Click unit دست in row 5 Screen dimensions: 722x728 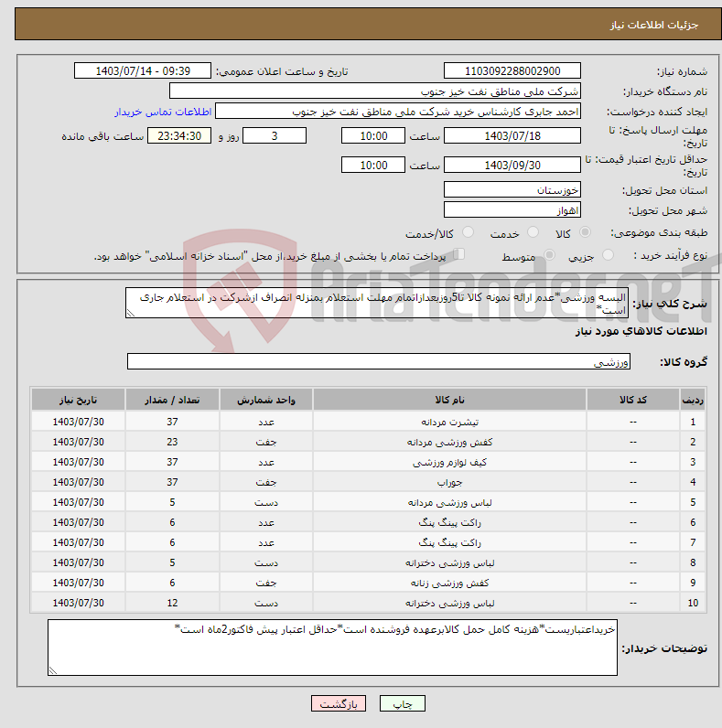(265, 502)
